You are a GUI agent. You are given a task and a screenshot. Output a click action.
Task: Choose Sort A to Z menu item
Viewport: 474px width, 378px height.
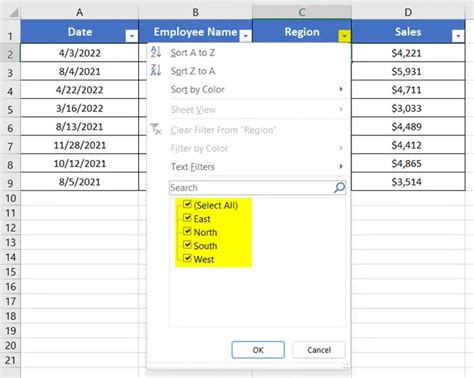click(248, 52)
